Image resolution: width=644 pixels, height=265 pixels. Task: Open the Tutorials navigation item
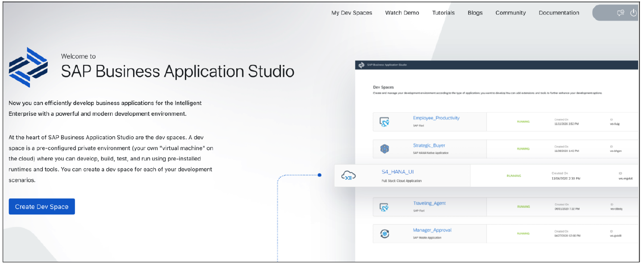pyautogui.click(x=443, y=13)
